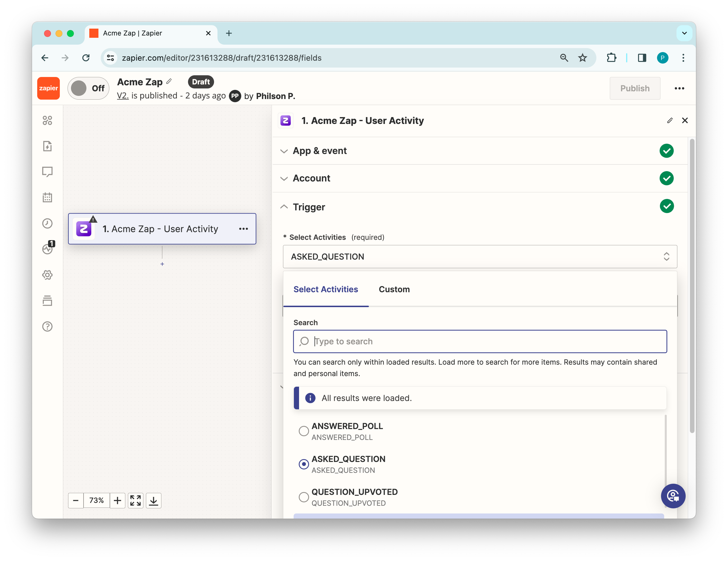The height and width of the screenshot is (561, 728).
Task: Click the zoom-in plus button
Action: 117,500
